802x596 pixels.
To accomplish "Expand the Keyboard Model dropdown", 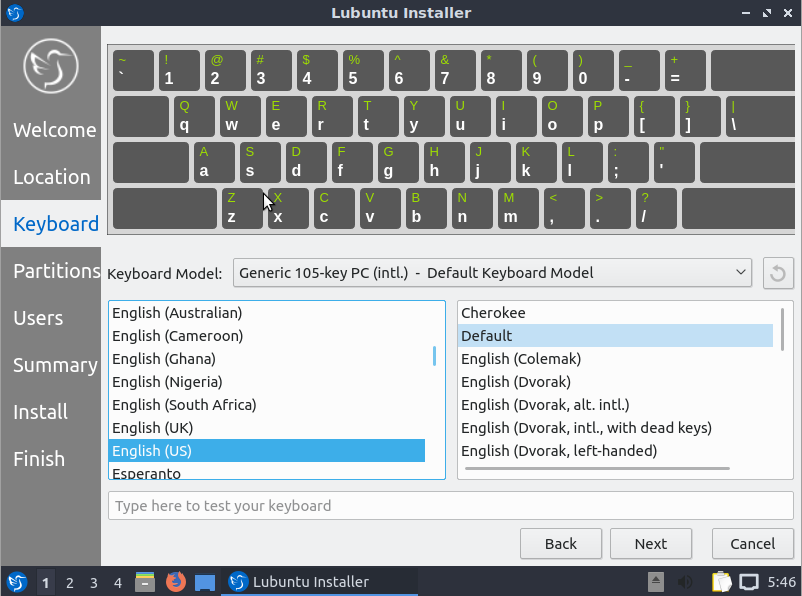I will tap(492, 272).
